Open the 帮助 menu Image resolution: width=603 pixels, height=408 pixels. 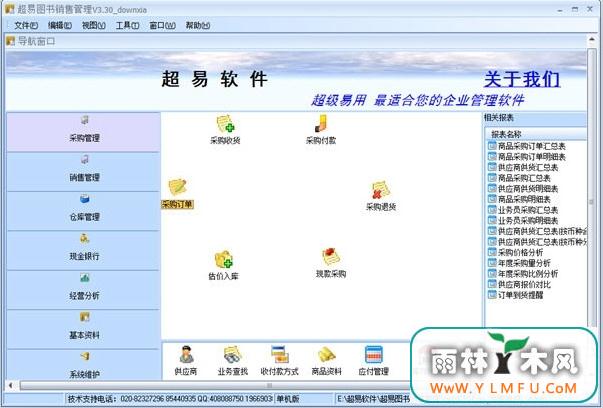(x=198, y=25)
